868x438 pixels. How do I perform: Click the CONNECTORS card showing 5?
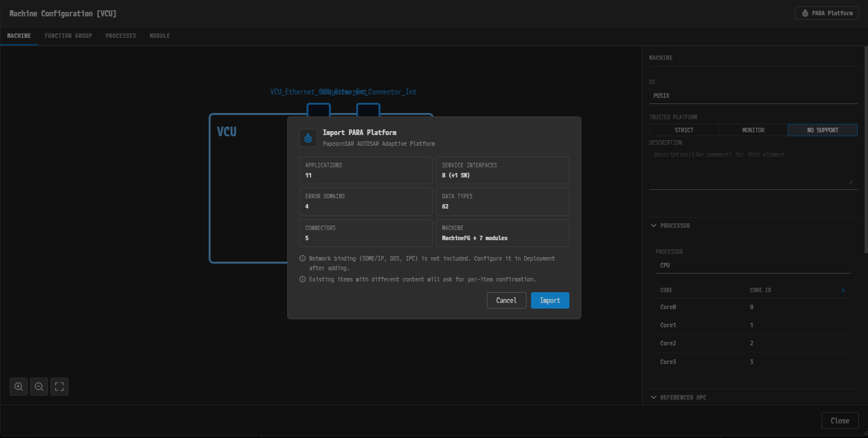coord(366,233)
